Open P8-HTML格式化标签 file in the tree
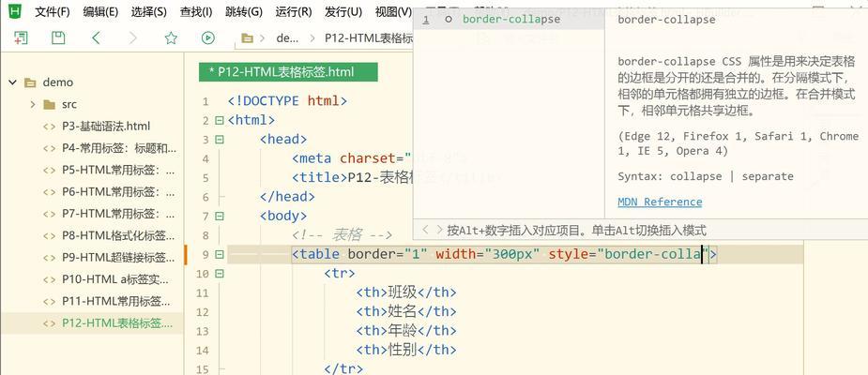868x375 pixels. point(119,235)
